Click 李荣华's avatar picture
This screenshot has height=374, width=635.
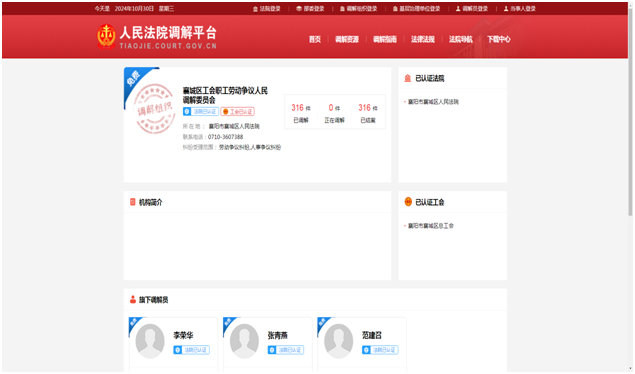(150, 341)
